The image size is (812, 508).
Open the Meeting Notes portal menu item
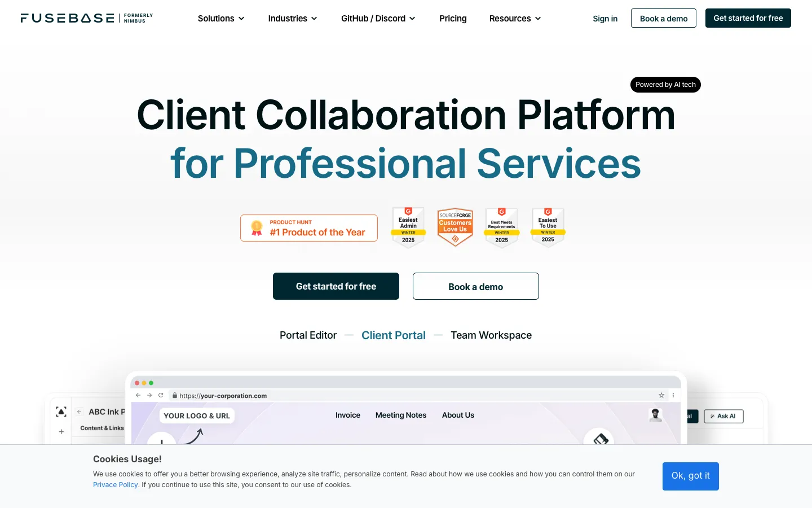click(401, 415)
